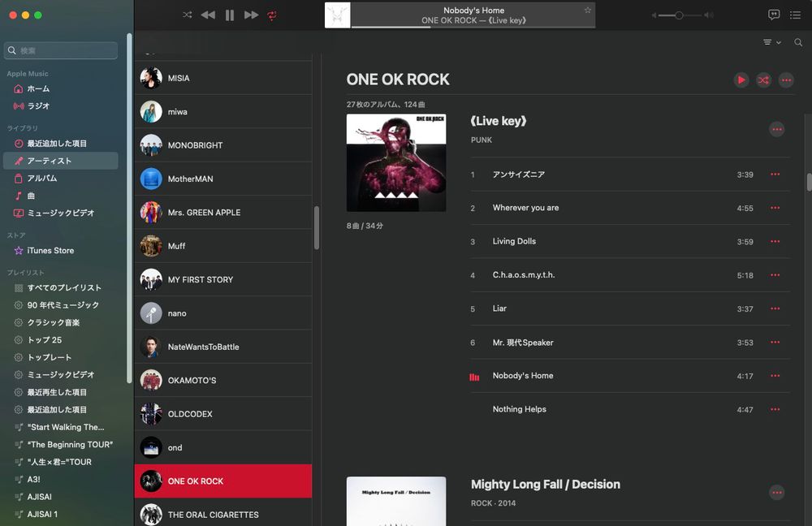Select アーティスト in the library

pos(61,161)
